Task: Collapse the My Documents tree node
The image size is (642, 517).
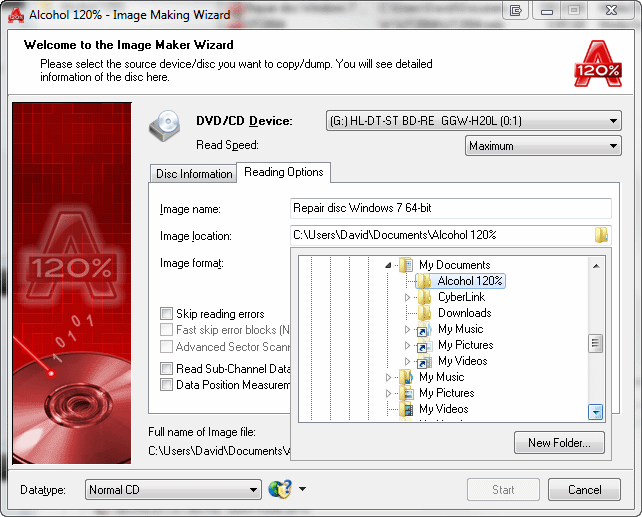Action: coord(388,265)
